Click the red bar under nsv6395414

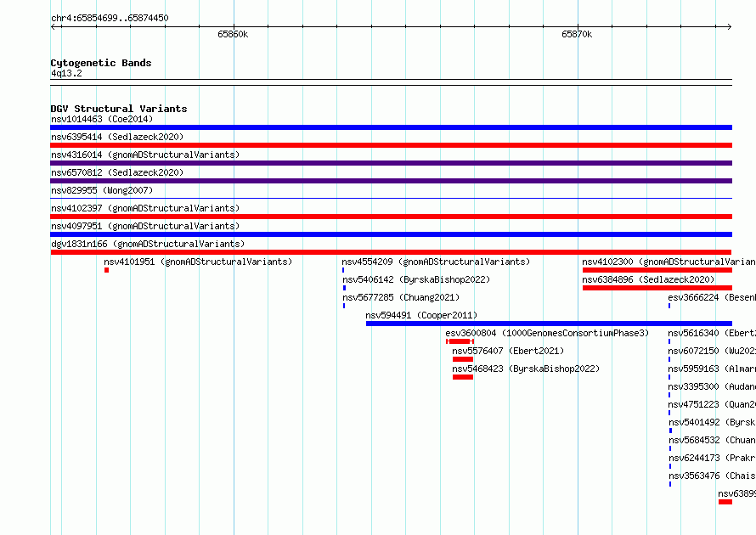[x=391, y=145]
